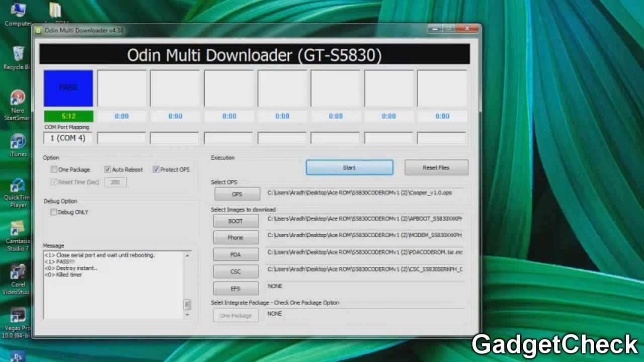Viewport: 644px width, 362px height.
Task: Click the Reset Files button
Action: (436, 168)
